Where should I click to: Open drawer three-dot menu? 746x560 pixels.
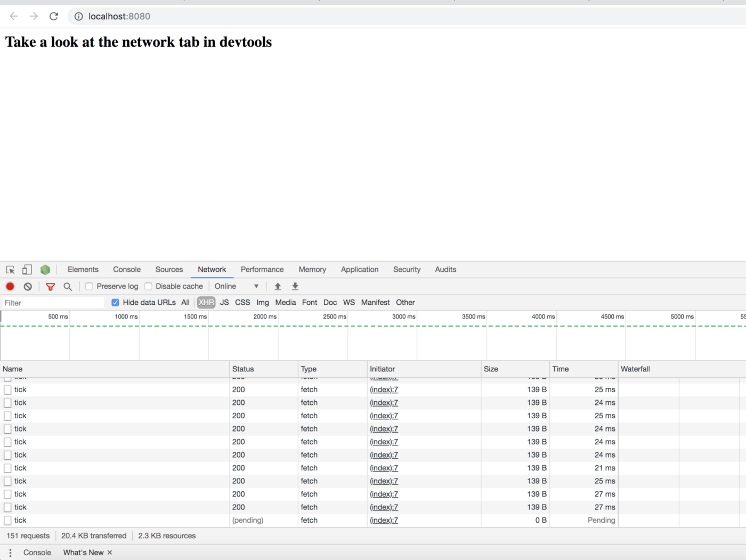[x=10, y=553]
